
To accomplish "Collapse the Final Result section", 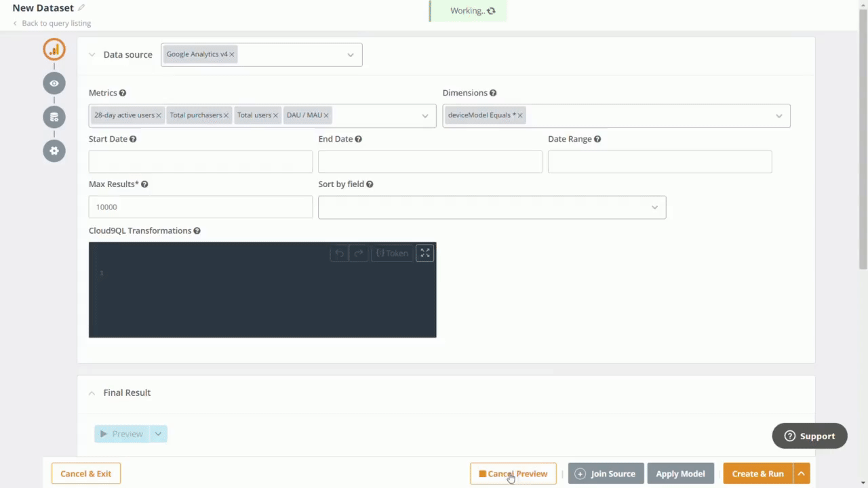I will pyautogui.click(x=92, y=392).
